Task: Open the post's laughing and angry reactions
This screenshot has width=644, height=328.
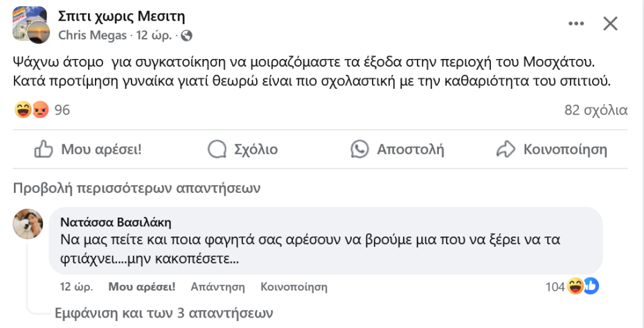Action: (x=32, y=110)
